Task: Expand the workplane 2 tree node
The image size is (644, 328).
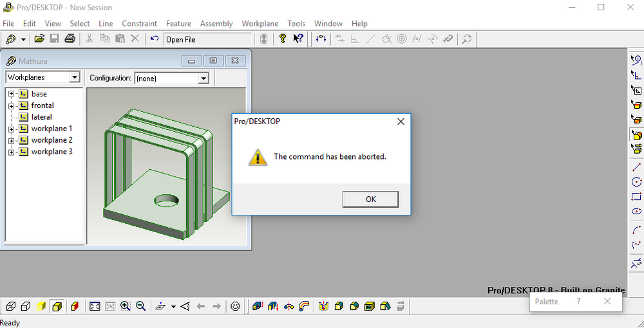Action: [x=11, y=141]
